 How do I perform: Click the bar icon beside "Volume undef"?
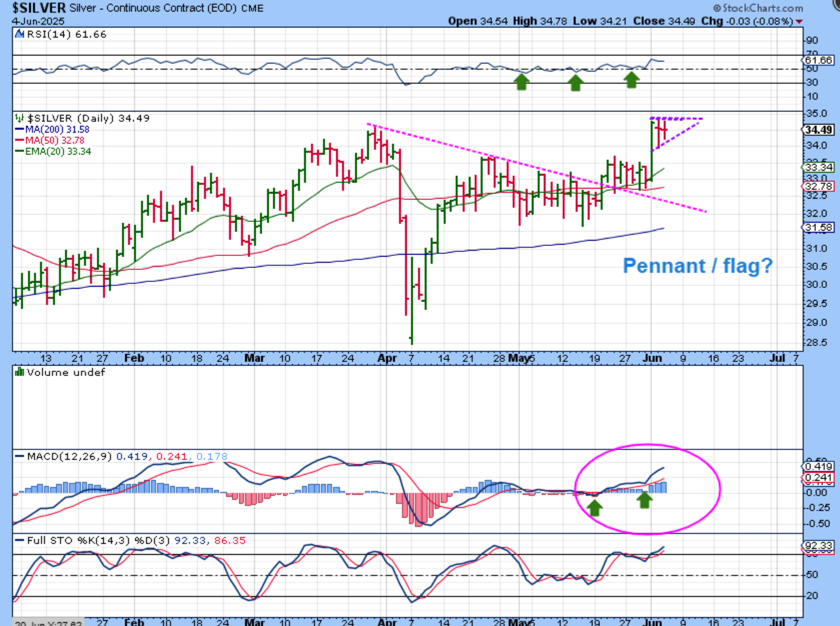click(x=19, y=372)
